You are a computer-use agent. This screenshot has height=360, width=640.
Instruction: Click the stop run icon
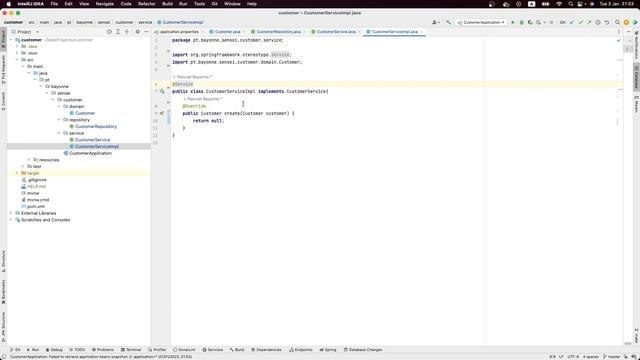pos(551,22)
